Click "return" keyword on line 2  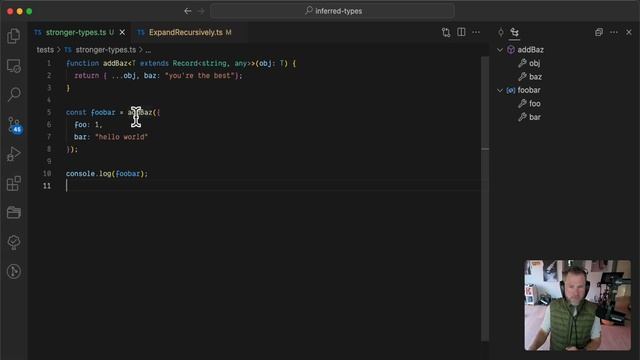point(87,76)
